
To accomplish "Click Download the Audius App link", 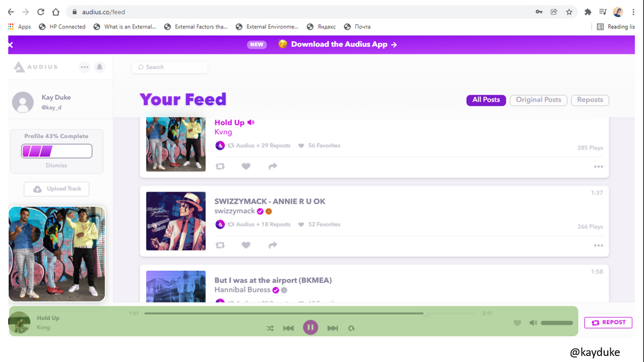I will click(344, 44).
